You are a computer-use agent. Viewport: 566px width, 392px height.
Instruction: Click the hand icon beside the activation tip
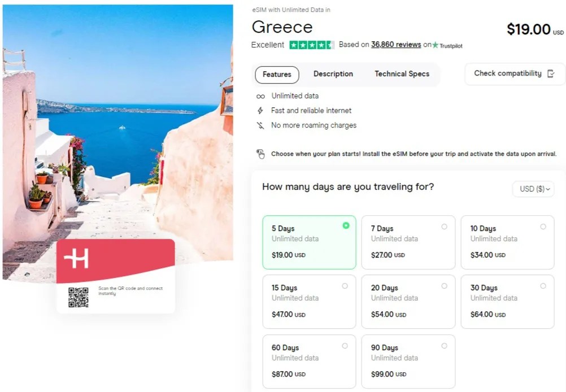(x=260, y=154)
